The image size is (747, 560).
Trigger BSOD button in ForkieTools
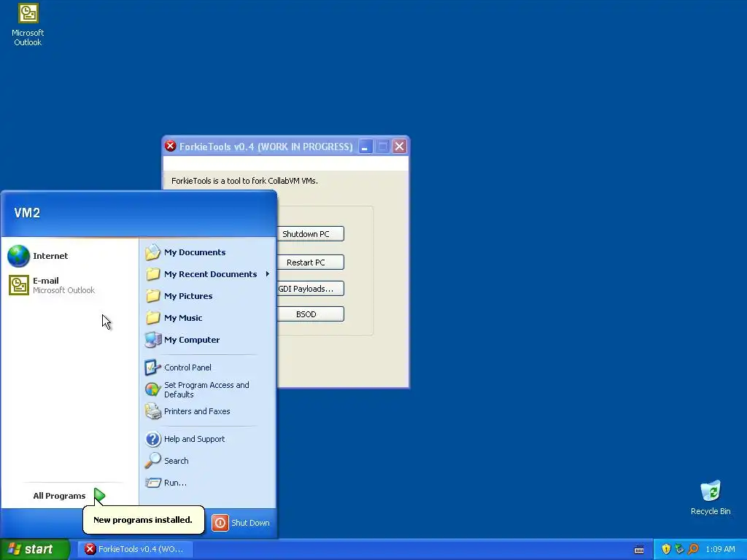coord(309,314)
